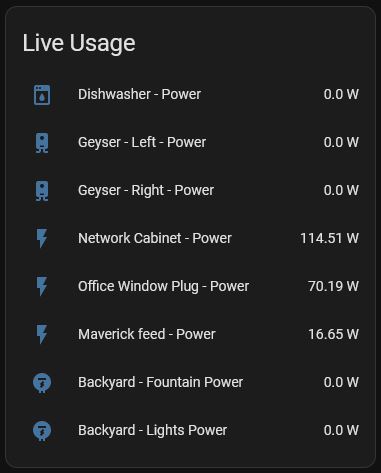Click the Office Window Plug lightning icon

click(x=42, y=286)
